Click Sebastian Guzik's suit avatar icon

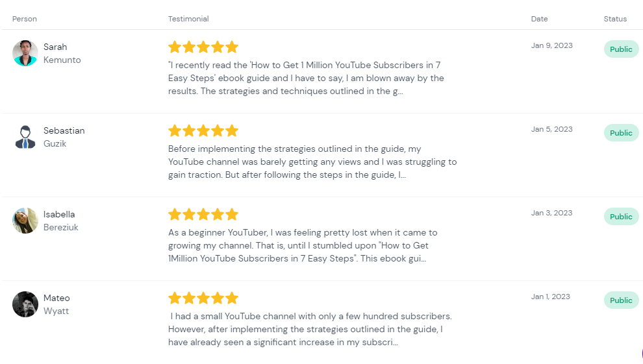click(25, 137)
